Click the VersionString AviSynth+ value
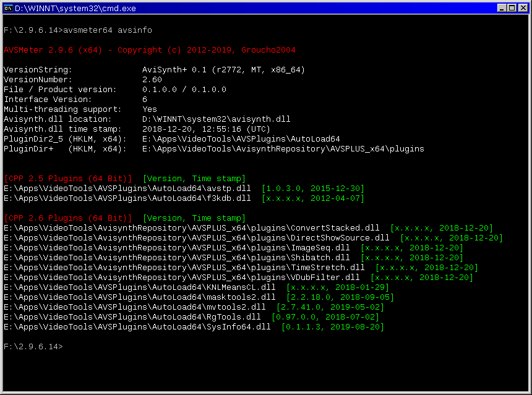 click(223, 70)
